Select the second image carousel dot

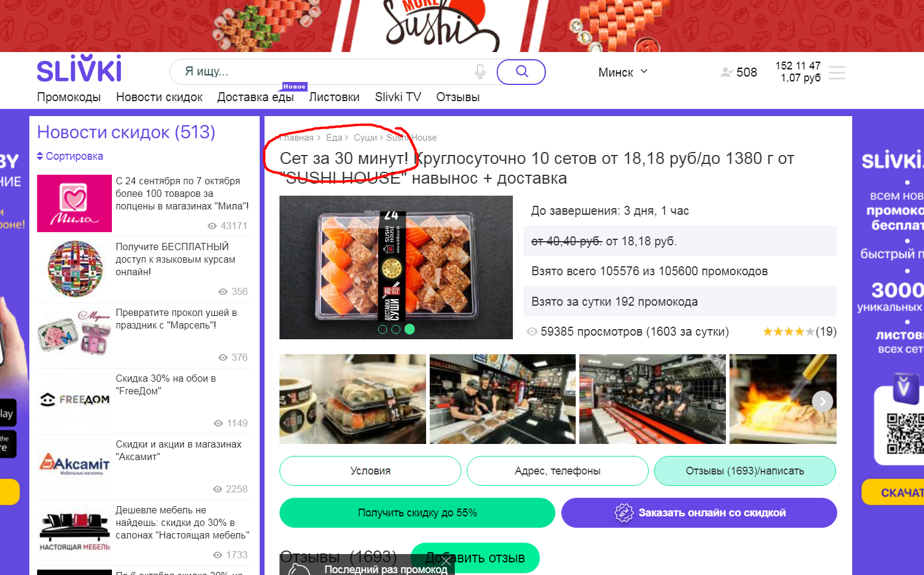396,329
